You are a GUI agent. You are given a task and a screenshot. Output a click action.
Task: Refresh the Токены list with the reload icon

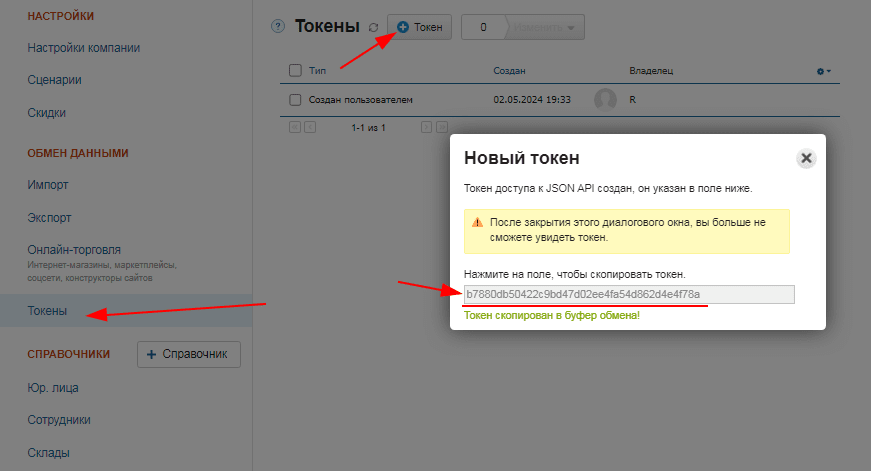[373, 27]
